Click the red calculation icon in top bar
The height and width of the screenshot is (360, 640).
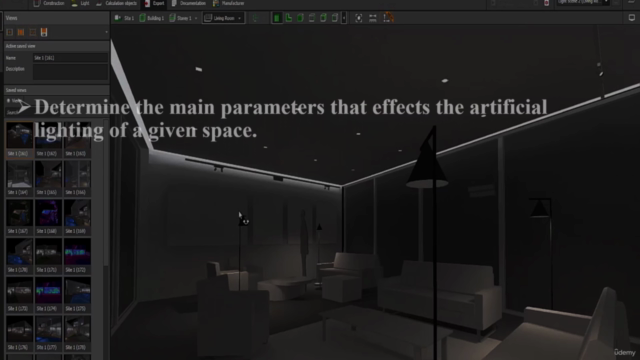tap(547, 3)
